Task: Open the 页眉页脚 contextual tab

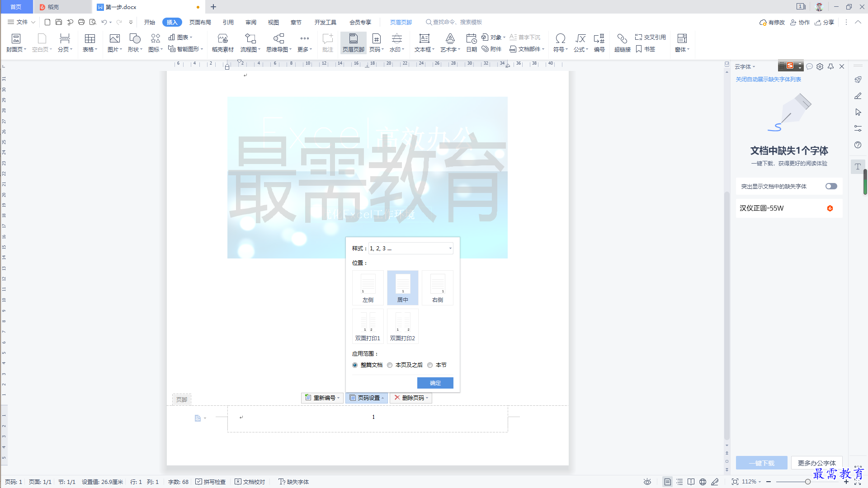Action: tap(401, 22)
